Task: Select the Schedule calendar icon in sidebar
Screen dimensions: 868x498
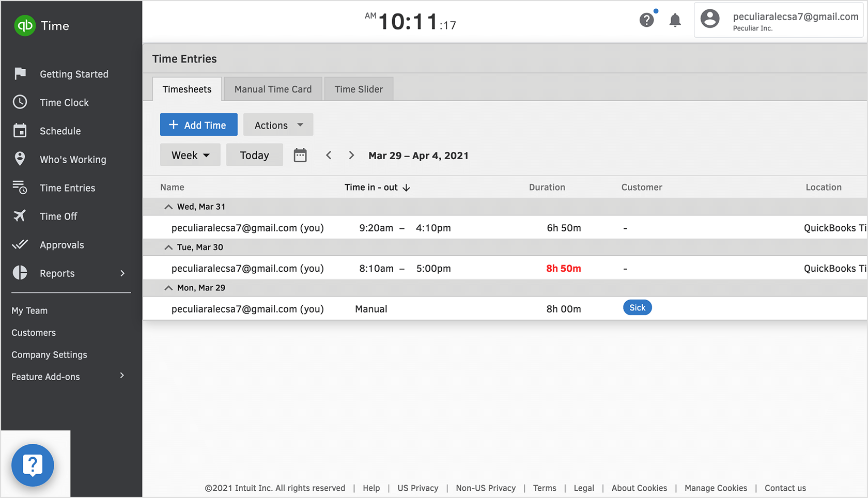Action: [x=20, y=131]
